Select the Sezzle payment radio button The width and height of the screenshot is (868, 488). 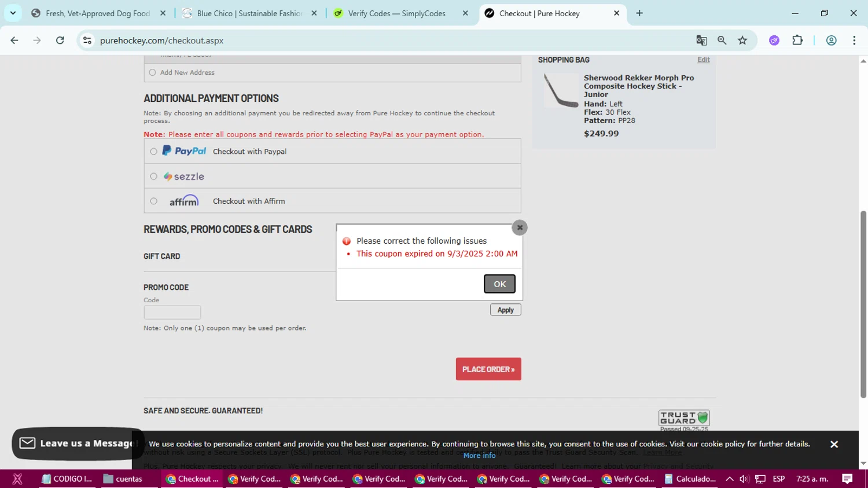tap(153, 177)
